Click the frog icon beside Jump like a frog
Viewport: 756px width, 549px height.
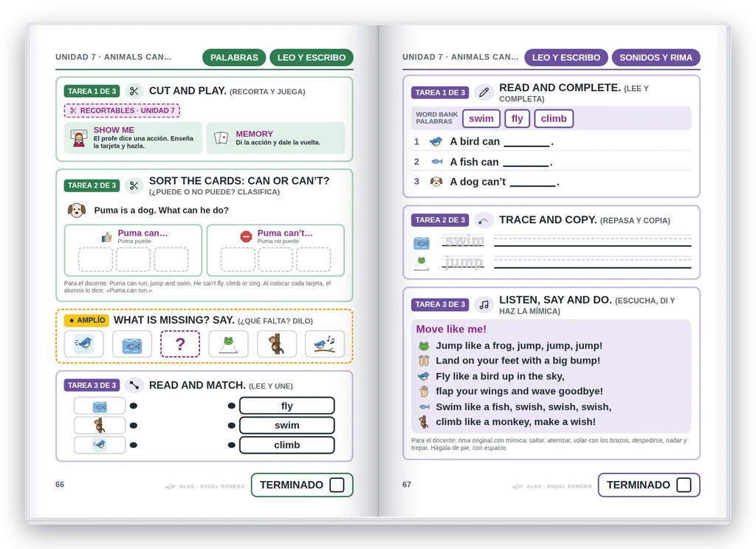424,346
